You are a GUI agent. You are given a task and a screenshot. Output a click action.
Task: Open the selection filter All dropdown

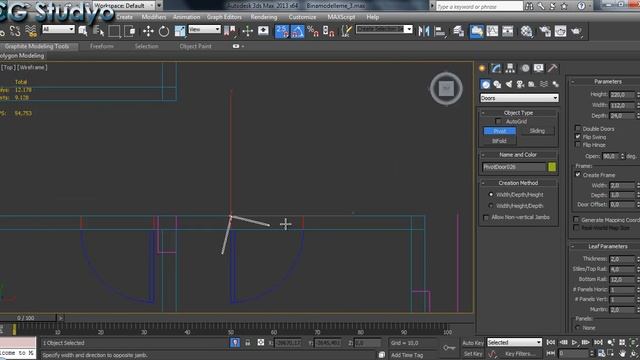point(58,29)
